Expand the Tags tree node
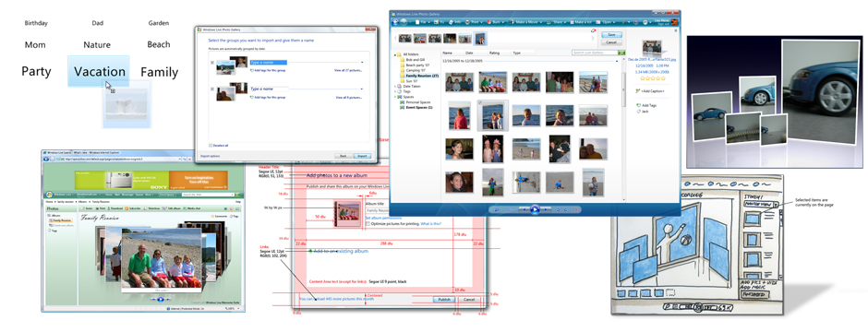This screenshot has height=332, width=868. 396,91
